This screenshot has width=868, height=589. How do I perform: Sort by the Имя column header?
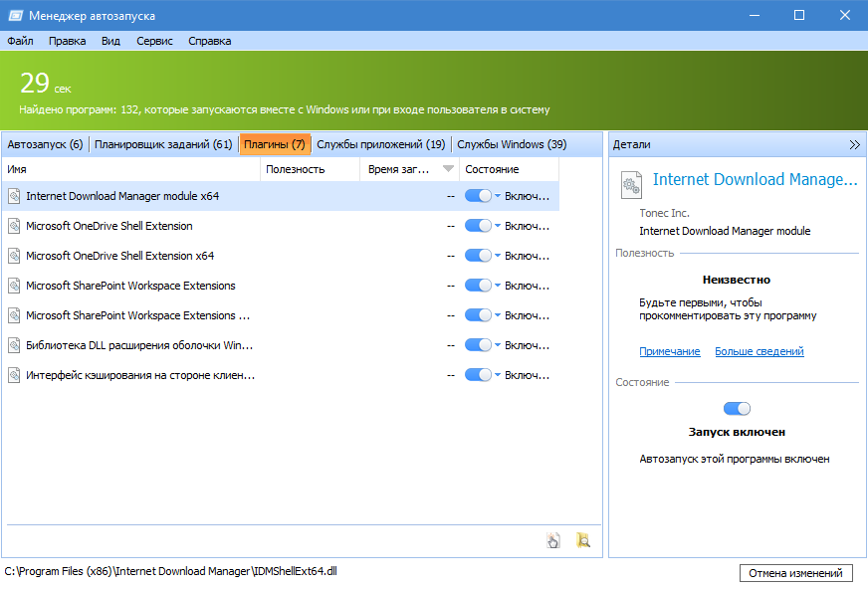click(x=131, y=169)
